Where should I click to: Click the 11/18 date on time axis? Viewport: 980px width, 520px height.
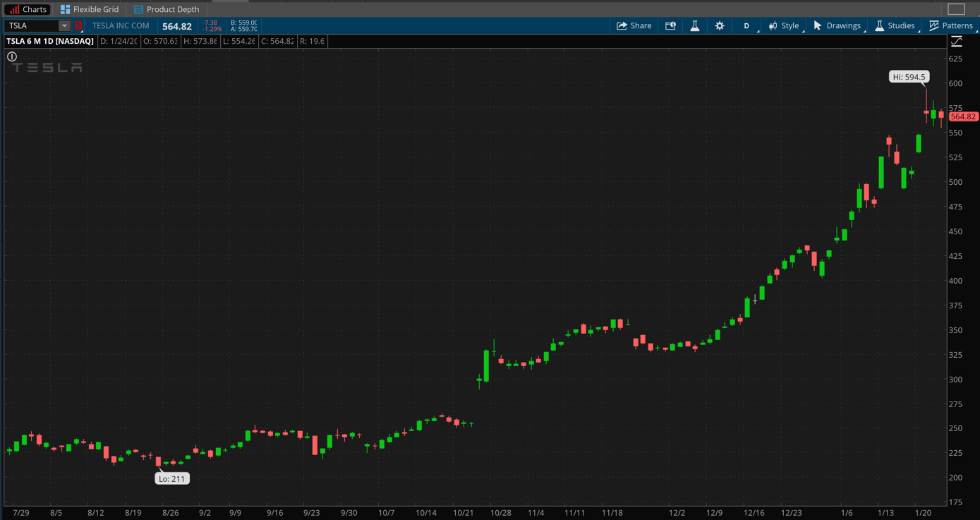[612, 513]
